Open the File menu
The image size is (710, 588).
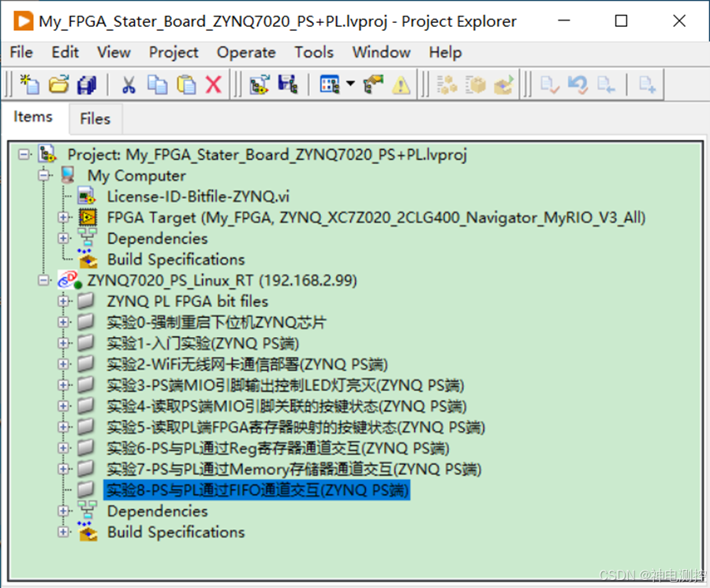[21, 53]
